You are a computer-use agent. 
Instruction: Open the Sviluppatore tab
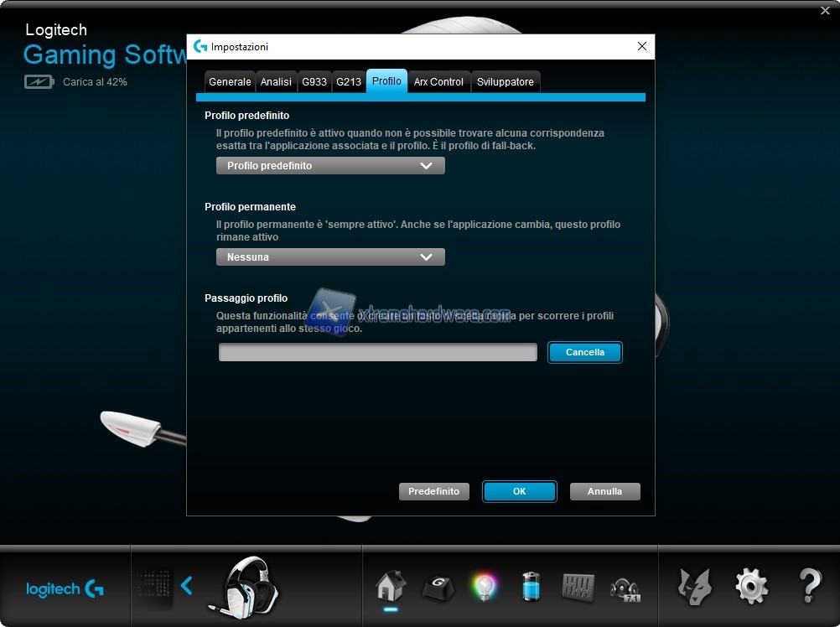[x=505, y=82]
